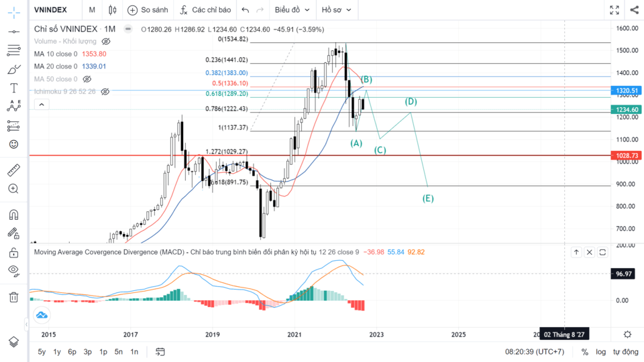Expand the left toolbar collapse arrow
The image size is (644, 362).
click(x=26, y=324)
